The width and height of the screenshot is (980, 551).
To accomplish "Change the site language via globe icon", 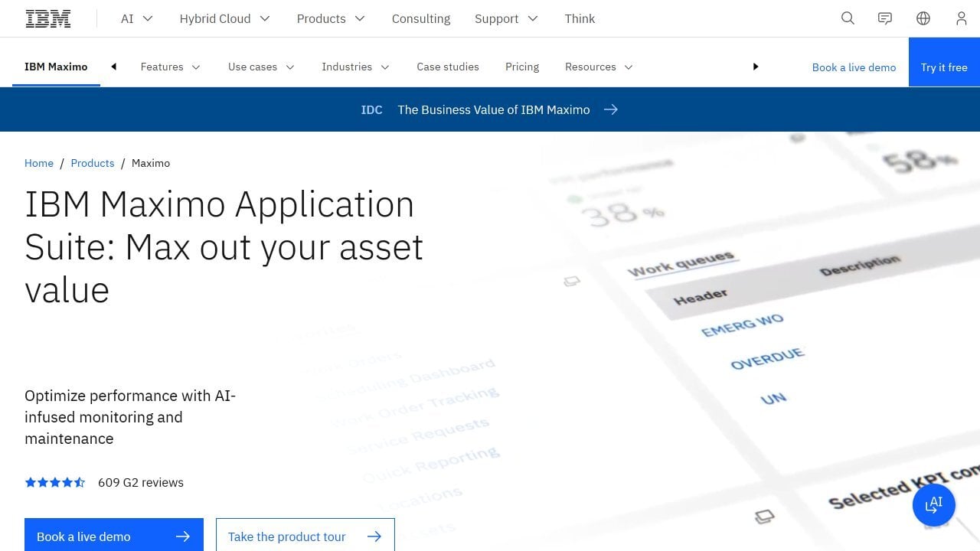I will 923,18.
